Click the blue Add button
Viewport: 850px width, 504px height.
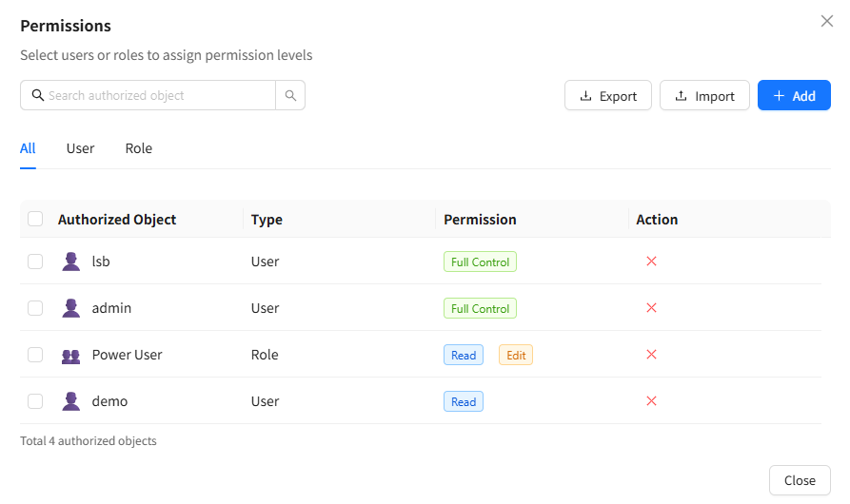pyautogui.click(x=794, y=96)
